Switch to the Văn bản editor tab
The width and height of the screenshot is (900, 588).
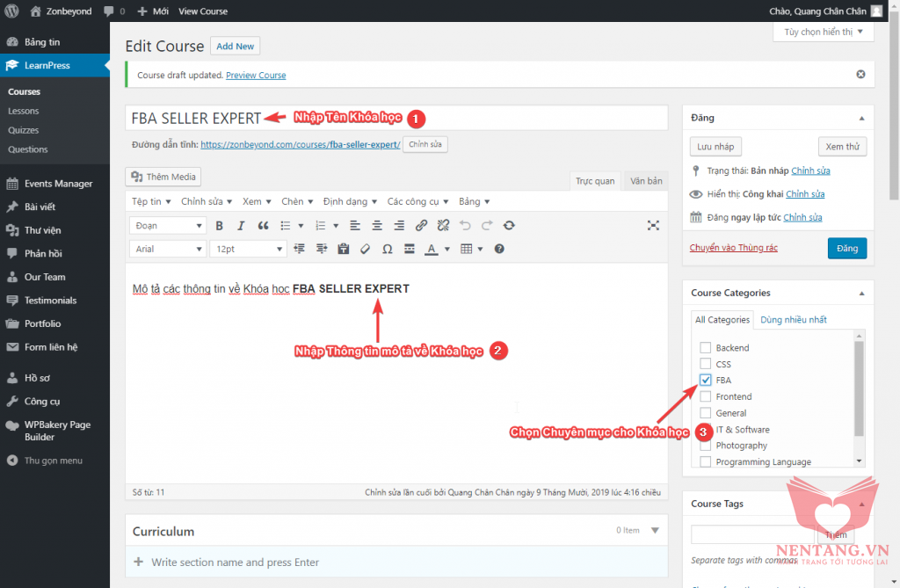tap(646, 181)
